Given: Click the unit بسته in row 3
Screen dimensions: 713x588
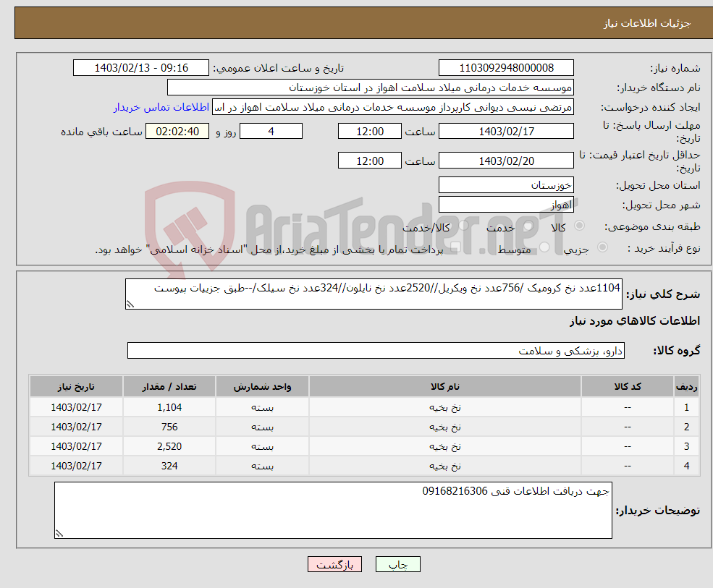Looking at the screenshot, I should pyautogui.click(x=262, y=446).
